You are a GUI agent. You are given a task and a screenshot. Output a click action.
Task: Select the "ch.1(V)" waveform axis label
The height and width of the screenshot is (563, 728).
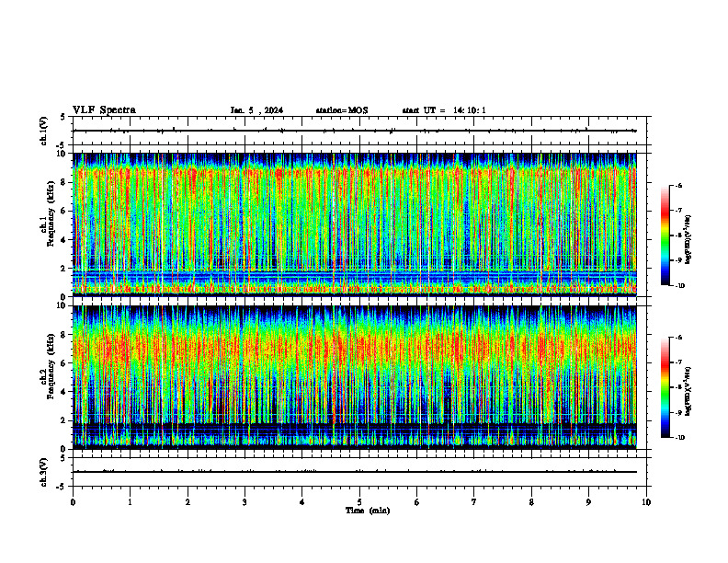[x=44, y=131]
